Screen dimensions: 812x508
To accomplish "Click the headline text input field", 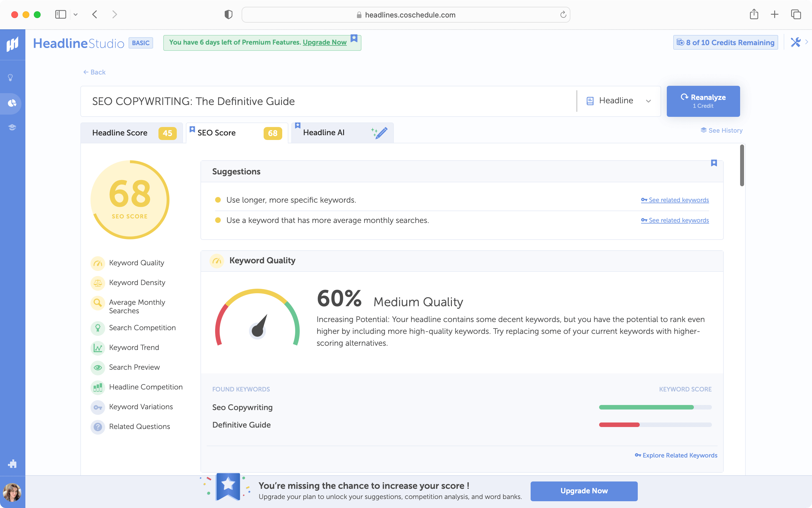I will coord(329,101).
